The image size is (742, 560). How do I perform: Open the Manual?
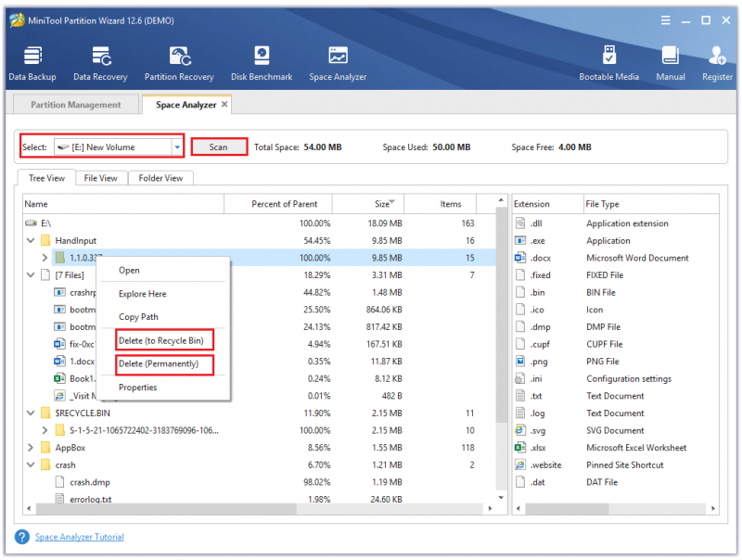click(670, 63)
